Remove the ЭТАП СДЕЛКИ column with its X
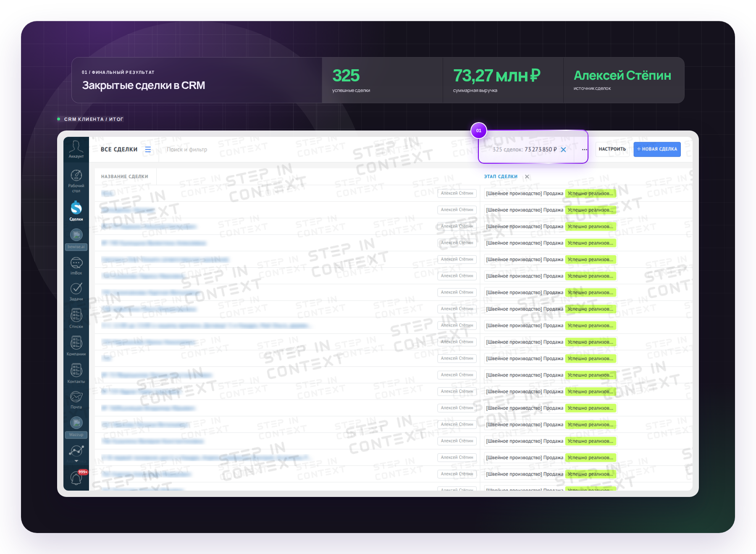The height and width of the screenshot is (554, 756). coord(527,176)
